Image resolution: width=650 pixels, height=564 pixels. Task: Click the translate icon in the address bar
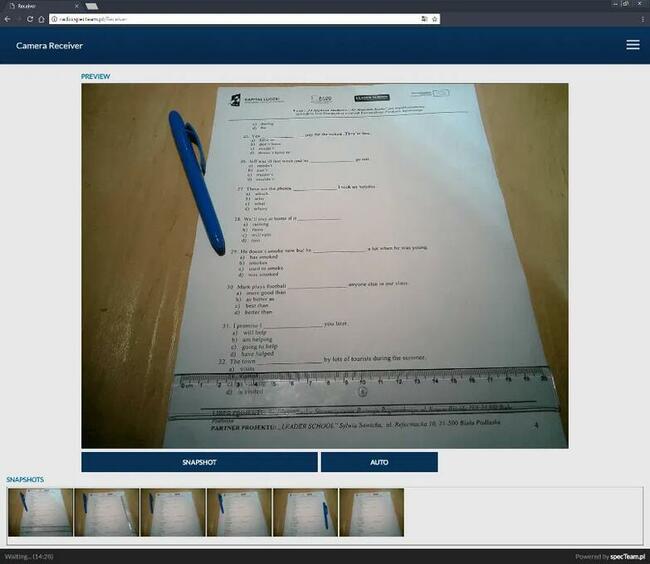pyautogui.click(x=424, y=19)
